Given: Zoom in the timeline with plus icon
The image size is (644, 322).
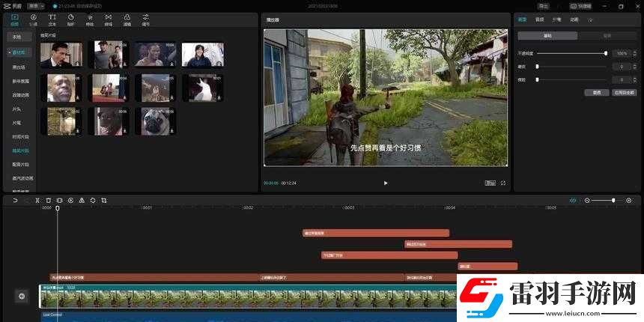Looking at the screenshot, I should (628, 201).
